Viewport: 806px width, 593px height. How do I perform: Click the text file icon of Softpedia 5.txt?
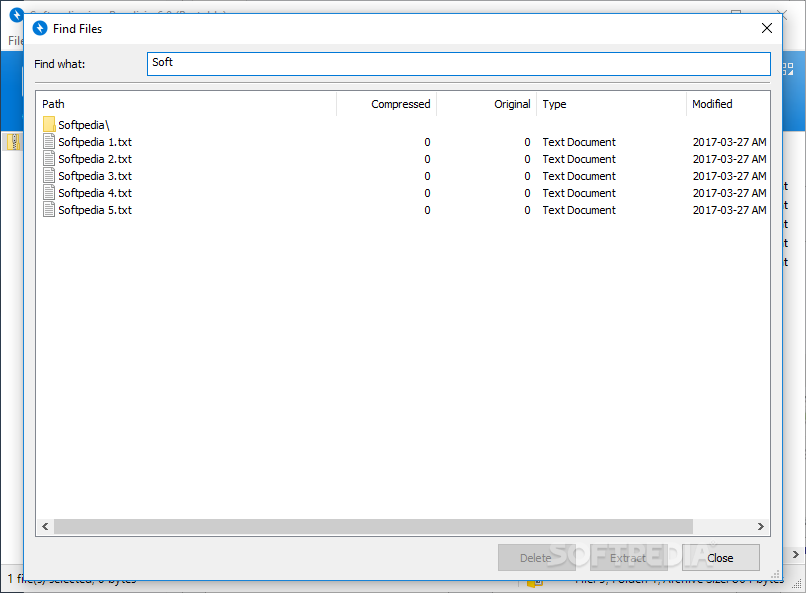[49, 209]
